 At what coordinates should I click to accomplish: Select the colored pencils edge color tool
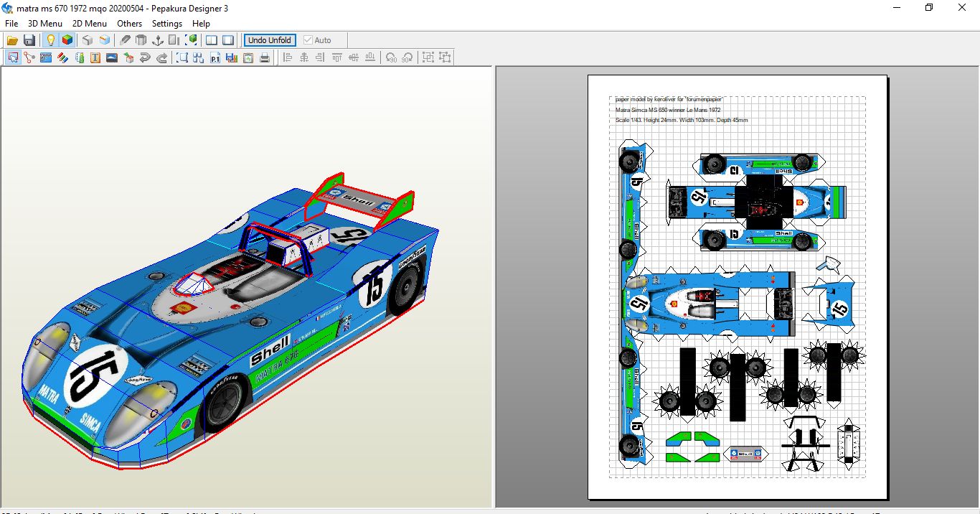click(62, 58)
